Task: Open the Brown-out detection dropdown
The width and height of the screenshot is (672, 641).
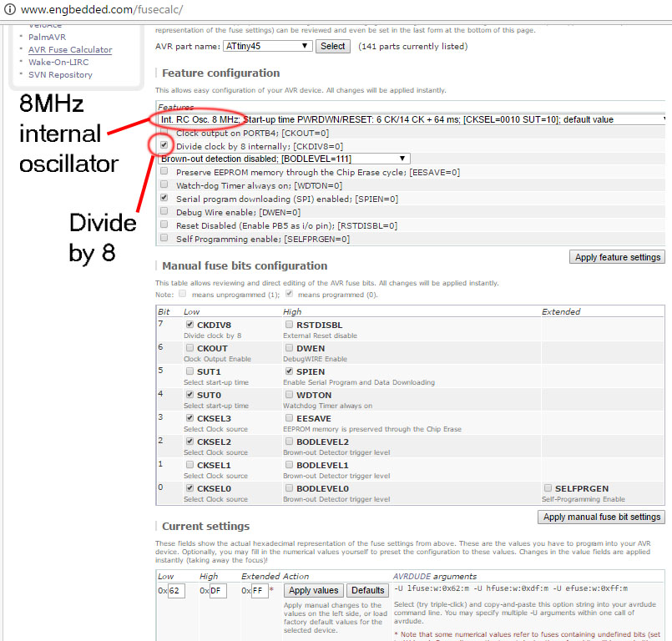Action: tap(284, 159)
